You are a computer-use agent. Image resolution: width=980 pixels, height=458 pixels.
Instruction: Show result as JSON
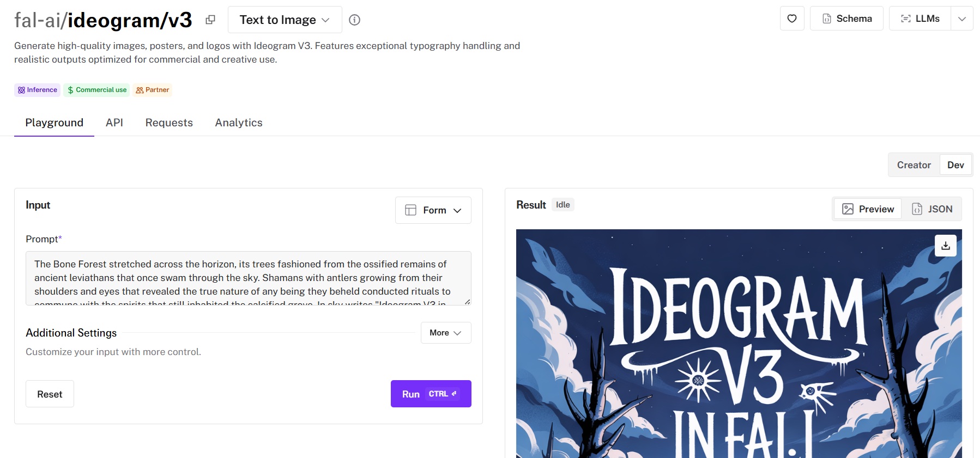pos(932,209)
